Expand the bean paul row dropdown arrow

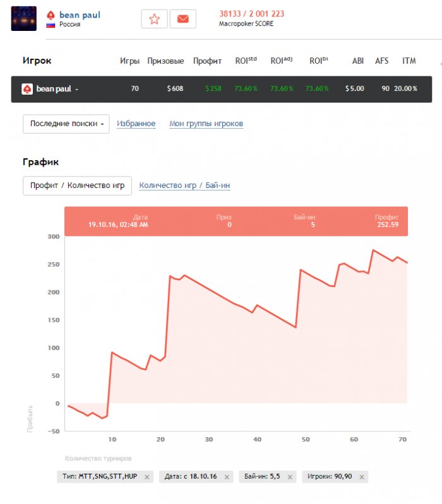coord(76,89)
